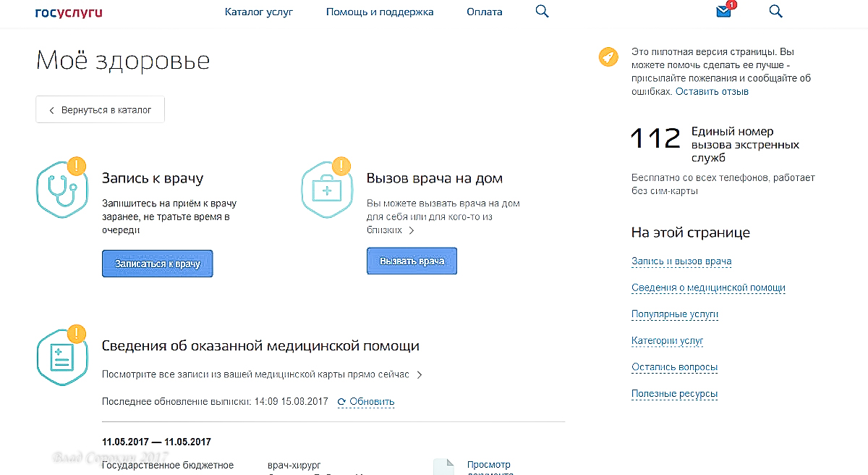The width and height of the screenshot is (868, 475).
Task: Click the document file icon near Просмотр
Action: tap(443, 467)
